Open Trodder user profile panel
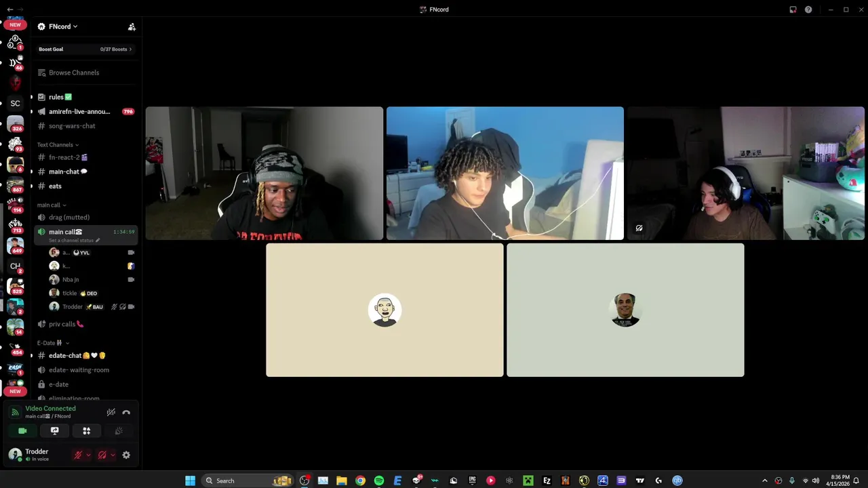 click(37, 455)
